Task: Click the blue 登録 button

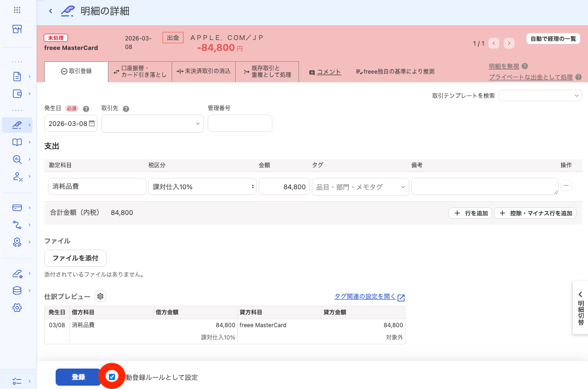Action: (78, 377)
